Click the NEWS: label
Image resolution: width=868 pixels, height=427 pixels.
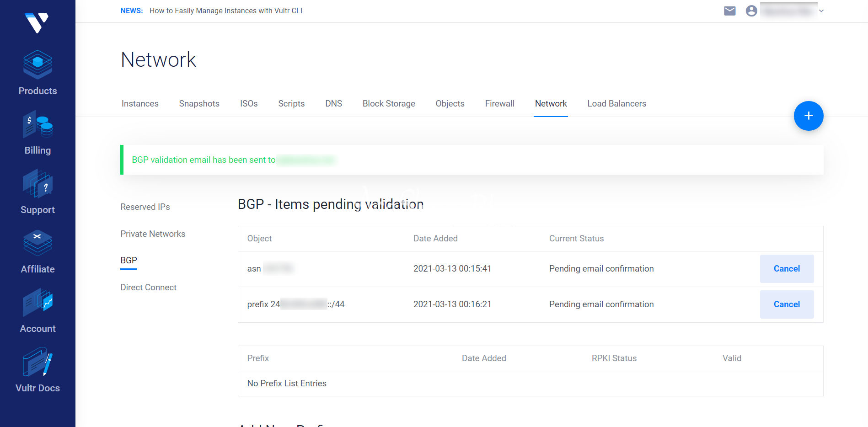coord(132,11)
